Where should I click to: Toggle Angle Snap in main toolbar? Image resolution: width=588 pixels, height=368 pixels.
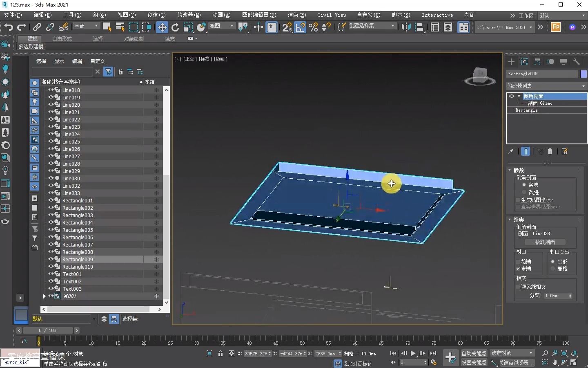(x=300, y=27)
